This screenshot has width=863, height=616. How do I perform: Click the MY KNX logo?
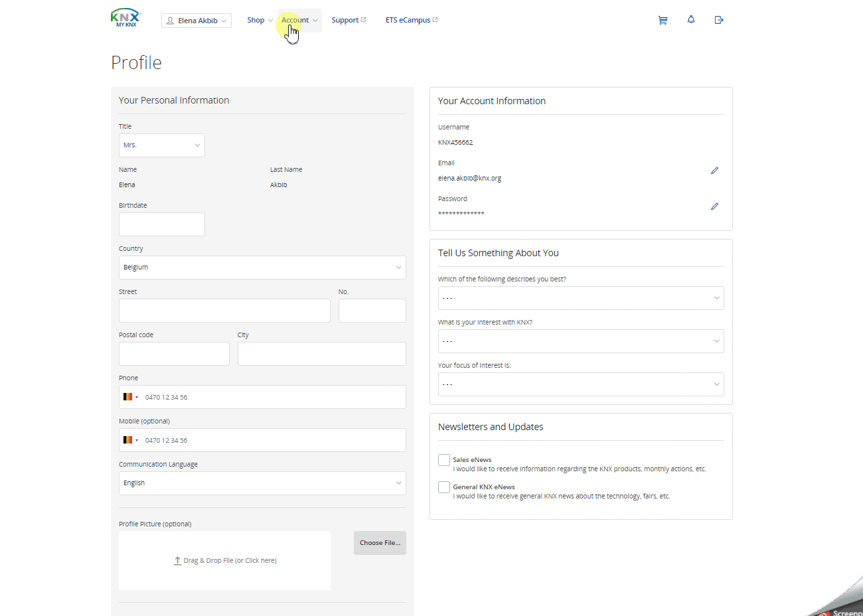(125, 18)
